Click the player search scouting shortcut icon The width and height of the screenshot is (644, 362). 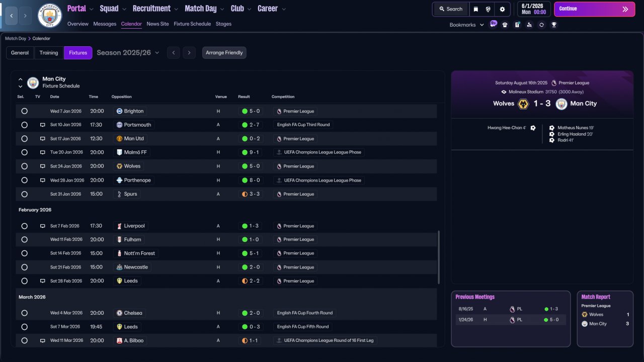coord(529,25)
